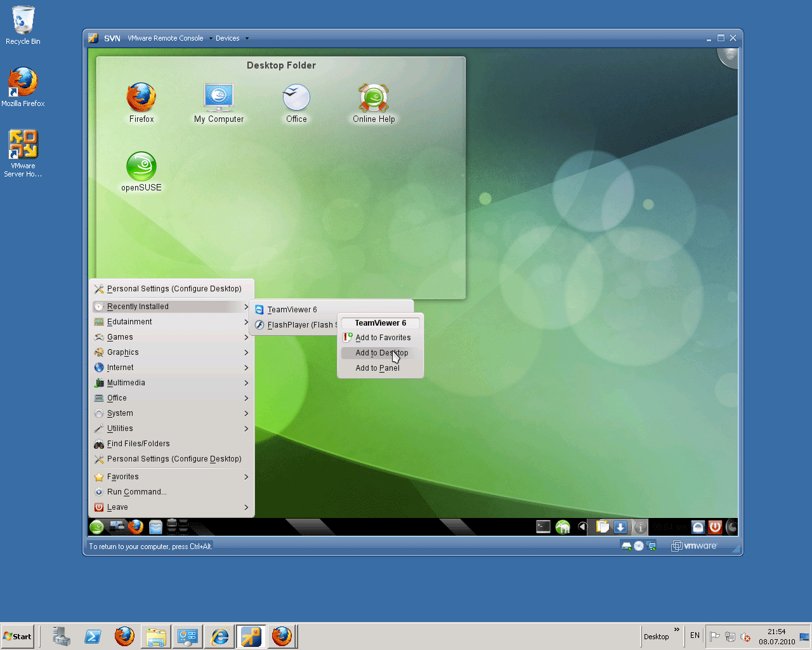Choose Run Command... from the menu
Screen dimensions: 812x650
click(x=172, y=492)
